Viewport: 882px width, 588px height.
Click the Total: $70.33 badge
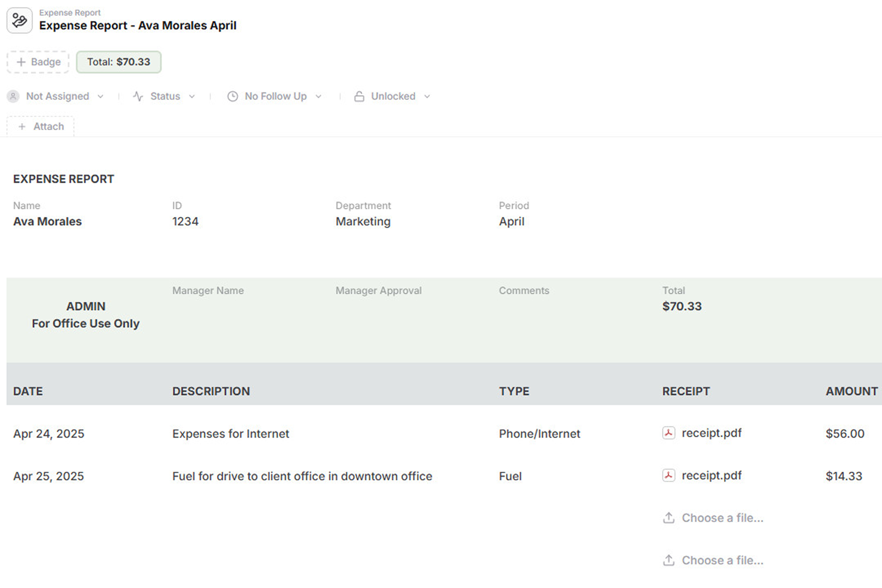[x=119, y=62]
